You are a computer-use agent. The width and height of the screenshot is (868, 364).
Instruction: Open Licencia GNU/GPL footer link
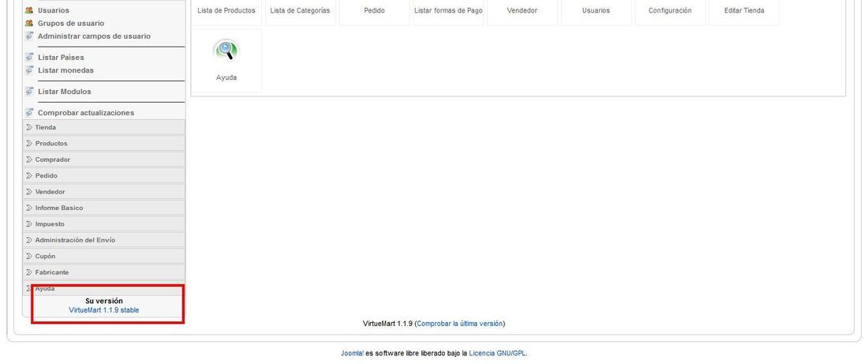coord(497,353)
